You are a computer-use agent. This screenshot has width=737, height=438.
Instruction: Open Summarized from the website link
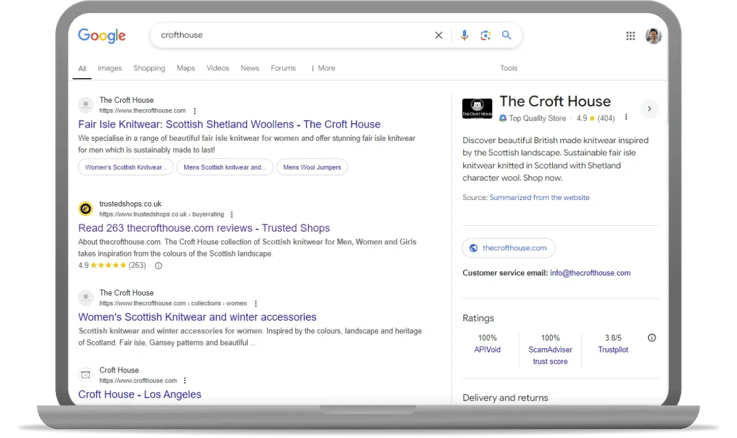coord(539,198)
